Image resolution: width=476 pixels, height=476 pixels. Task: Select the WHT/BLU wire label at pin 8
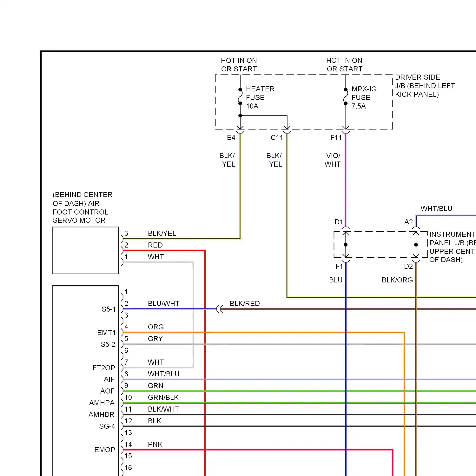pyautogui.click(x=164, y=374)
